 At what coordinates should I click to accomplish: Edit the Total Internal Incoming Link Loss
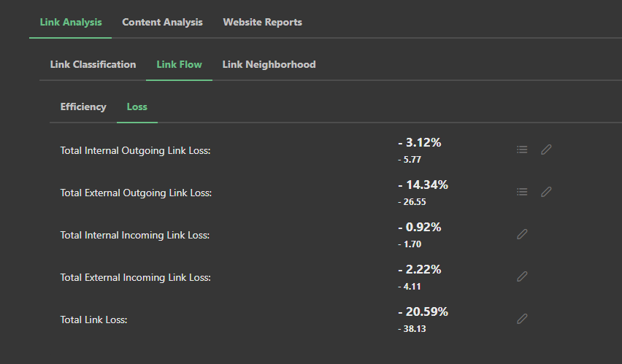coord(522,234)
